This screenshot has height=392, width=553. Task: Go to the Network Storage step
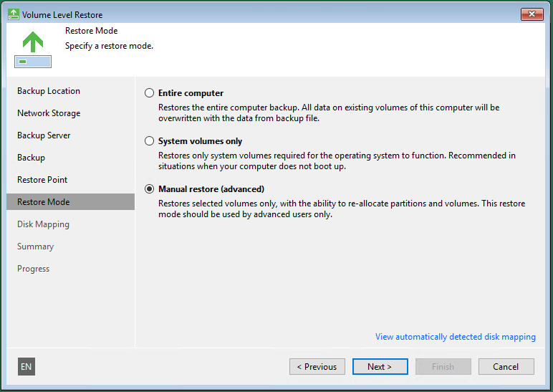pyautogui.click(x=49, y=113)
